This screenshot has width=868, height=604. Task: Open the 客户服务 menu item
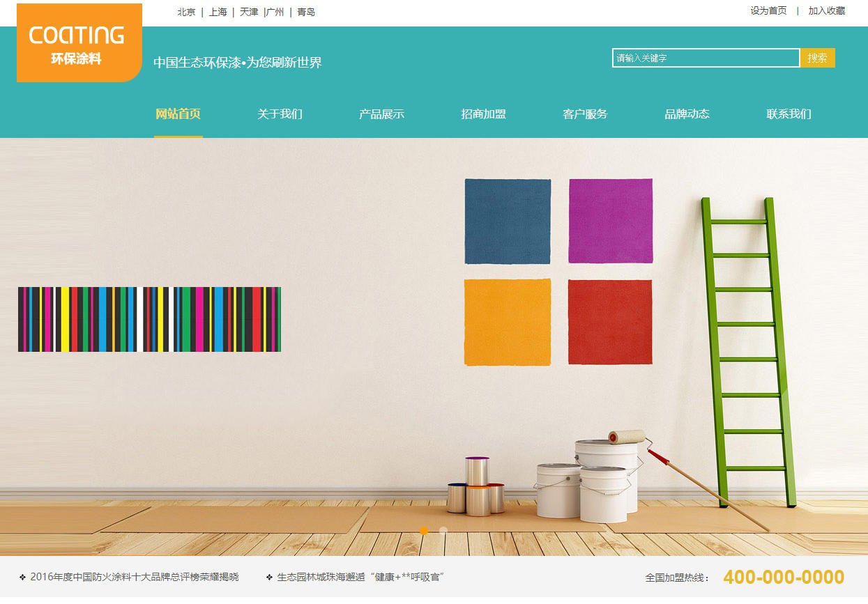pos(586,114)
